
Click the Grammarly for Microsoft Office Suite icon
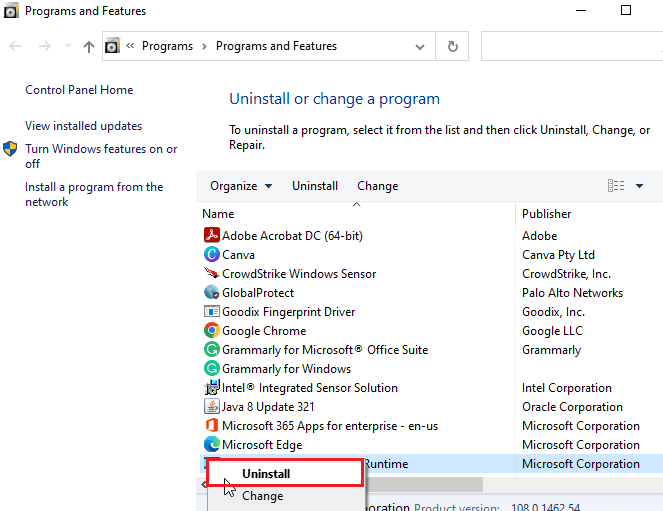pyautogui.click(x=211, y=349)
